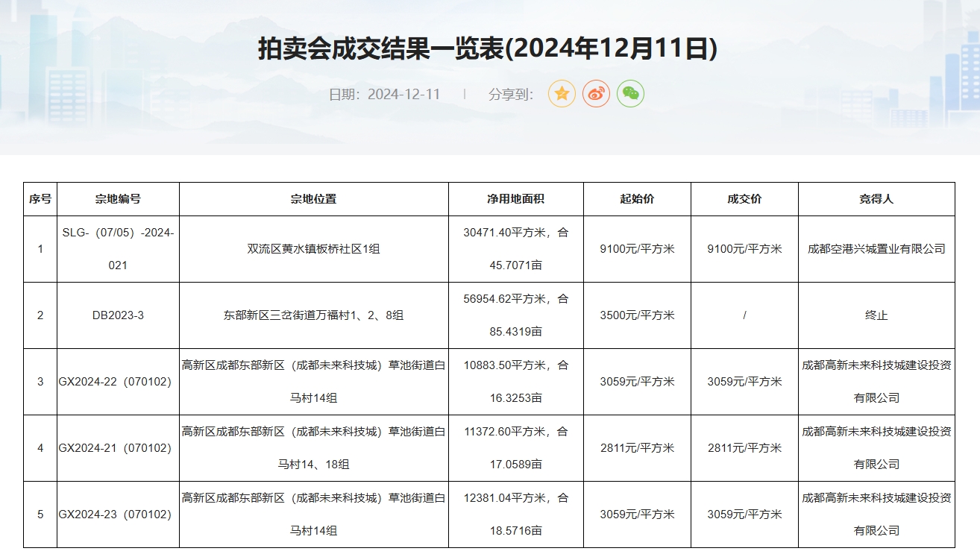Click area cell 12381.04平方米
The image size is (980, 557).
515,514
